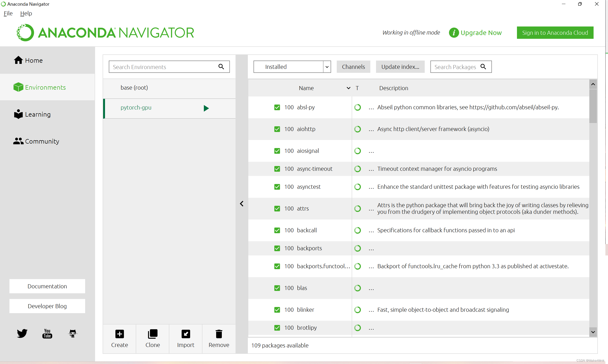
Task: Open the Documentation link button
Action: click(x=47, y=286)
